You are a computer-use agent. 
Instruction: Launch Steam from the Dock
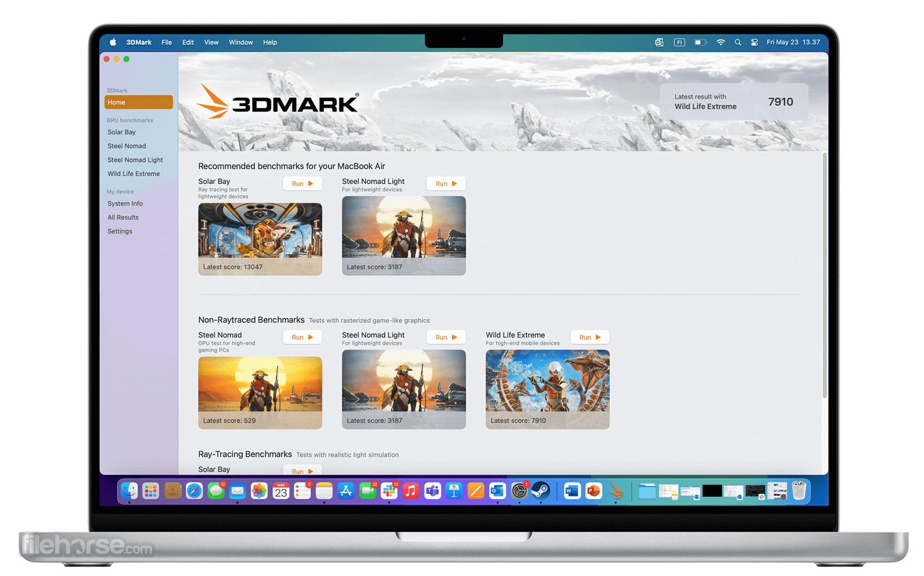click(540, 491)
